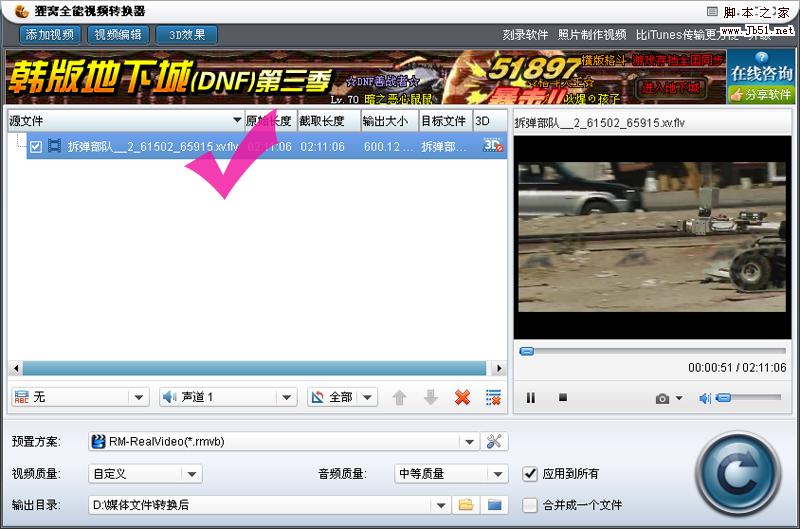Click the film icon of the file row
Image resolution: width=800 pixels, height=529 pixels.
[54, 146]
